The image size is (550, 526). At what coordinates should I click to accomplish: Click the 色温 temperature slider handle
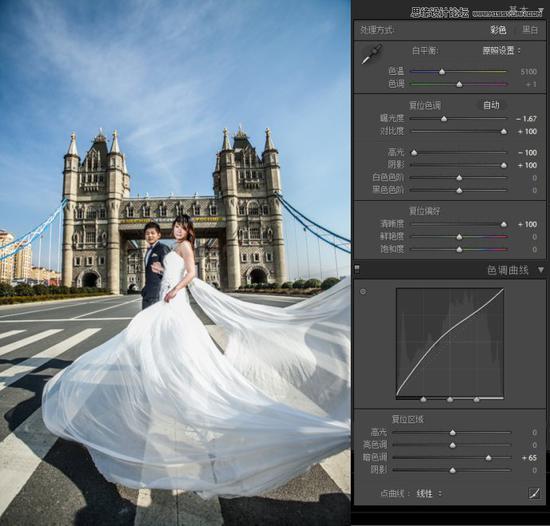click(442, 72)
